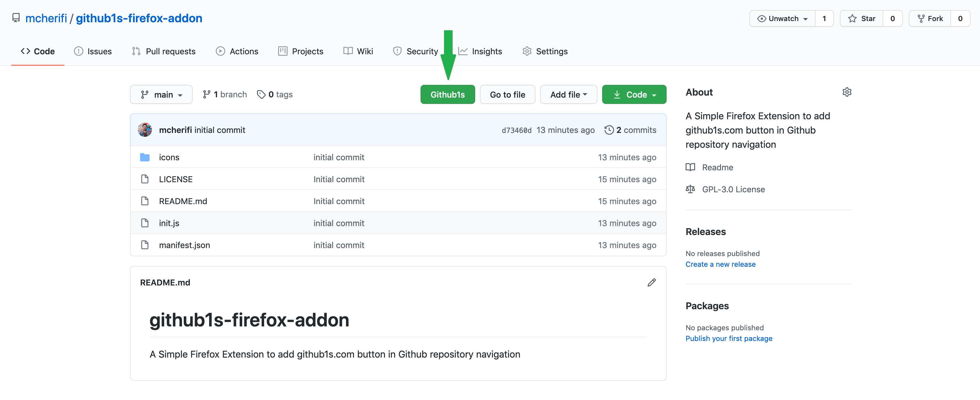Click the branch icon beside 1 branch

point(207,94)
